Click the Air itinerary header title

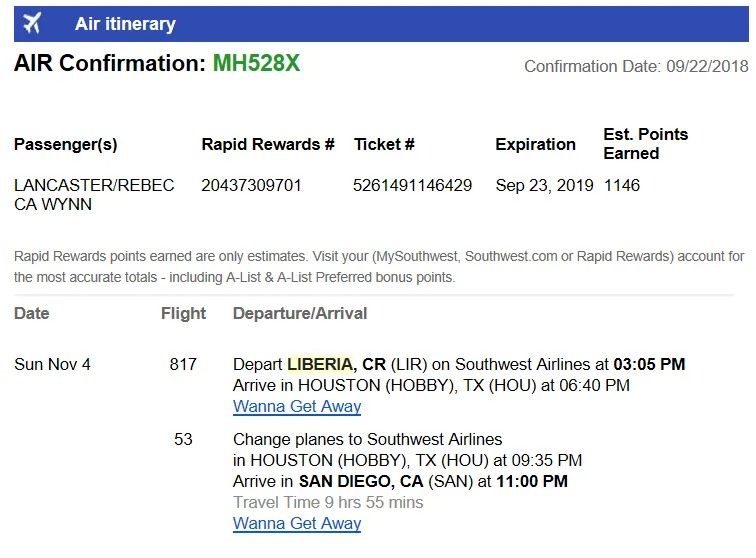click(x=125, y=24)
